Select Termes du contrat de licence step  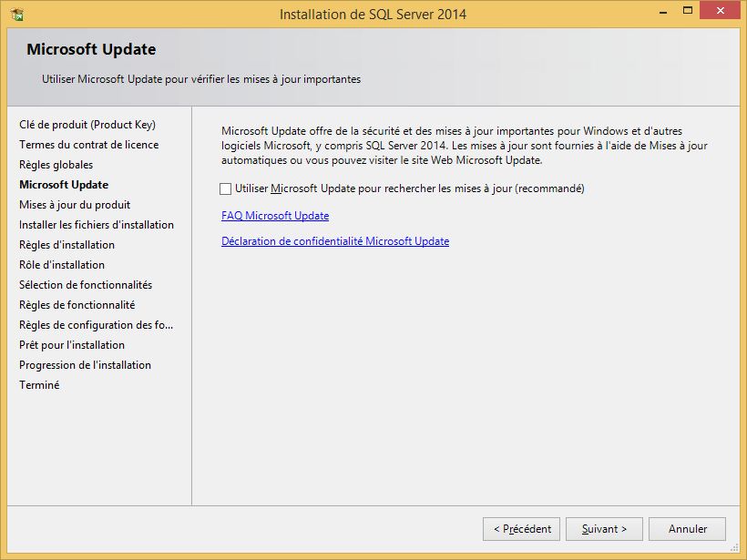(x=88, y=145)
